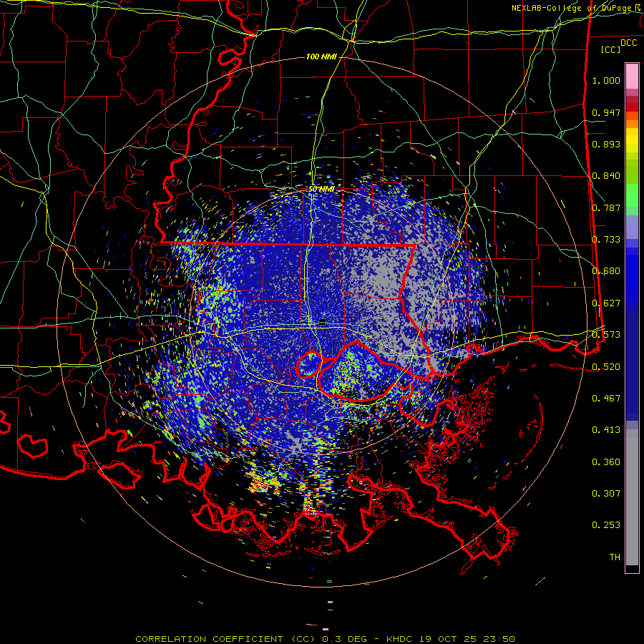Click the radar site marker at map center

pos(322,321)
